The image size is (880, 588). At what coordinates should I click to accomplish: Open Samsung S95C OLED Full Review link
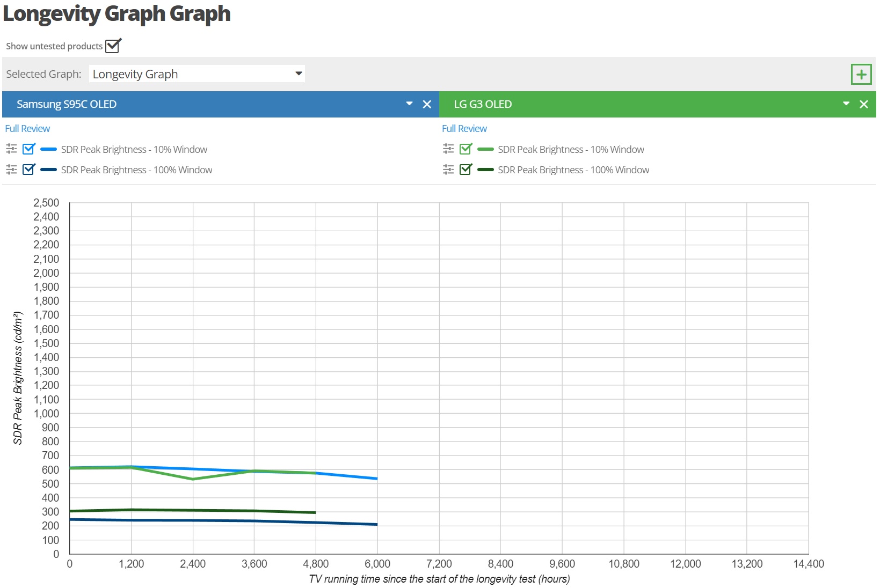tap(27, 129)
